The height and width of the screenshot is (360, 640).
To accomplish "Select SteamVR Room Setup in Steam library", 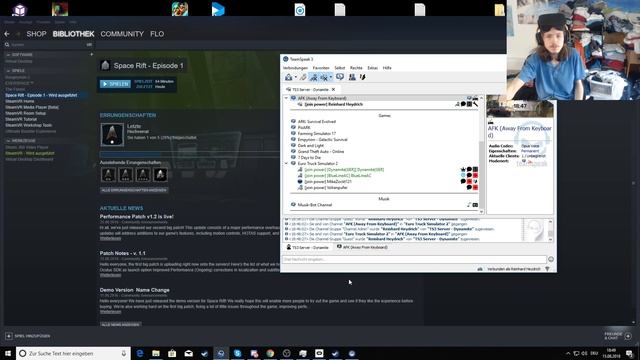I will point(26,113).
